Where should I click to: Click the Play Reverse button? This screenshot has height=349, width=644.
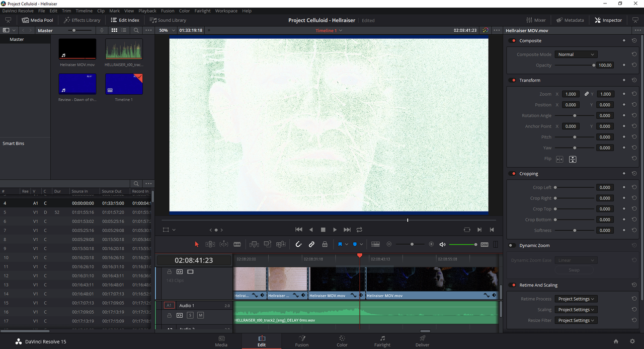(x=311, y=230)
